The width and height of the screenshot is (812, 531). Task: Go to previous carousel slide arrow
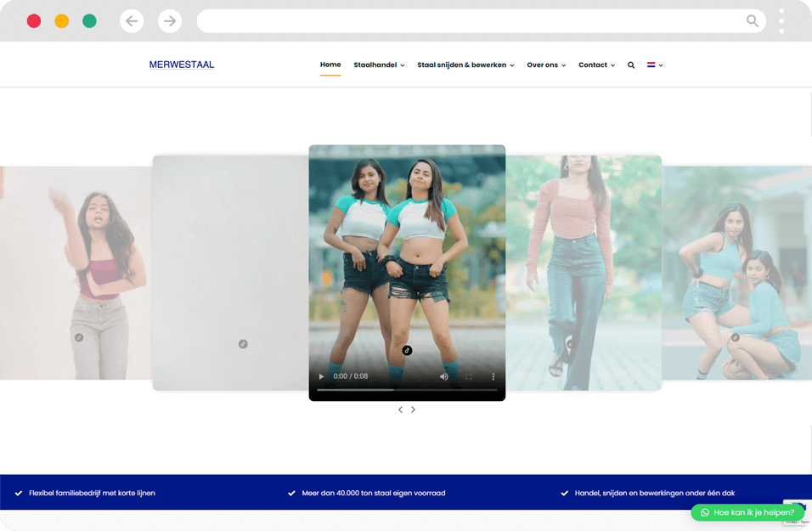(x=400, y=410)
